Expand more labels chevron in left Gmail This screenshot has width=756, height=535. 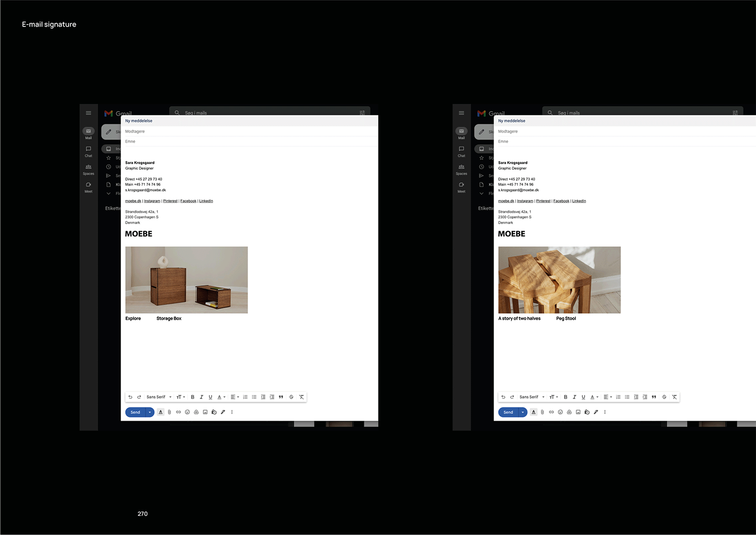[x=109, y=193]
